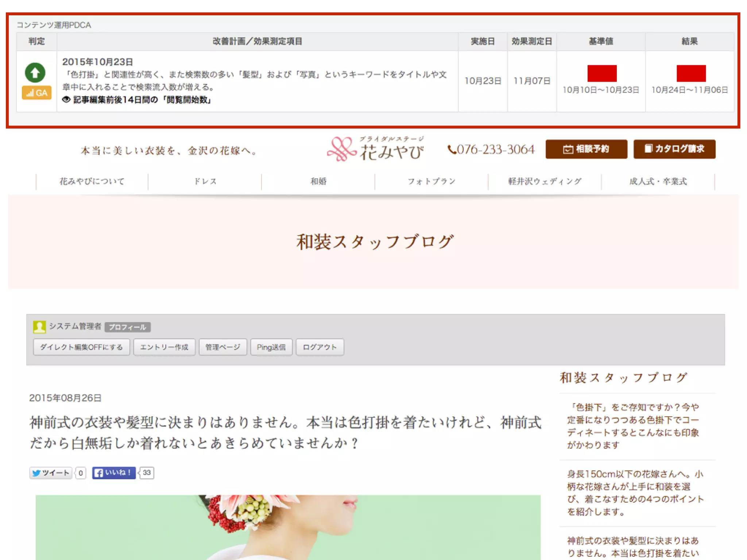Click the プロフィール label button
This screenshot has height=560, width=747.
pos(127,327)
